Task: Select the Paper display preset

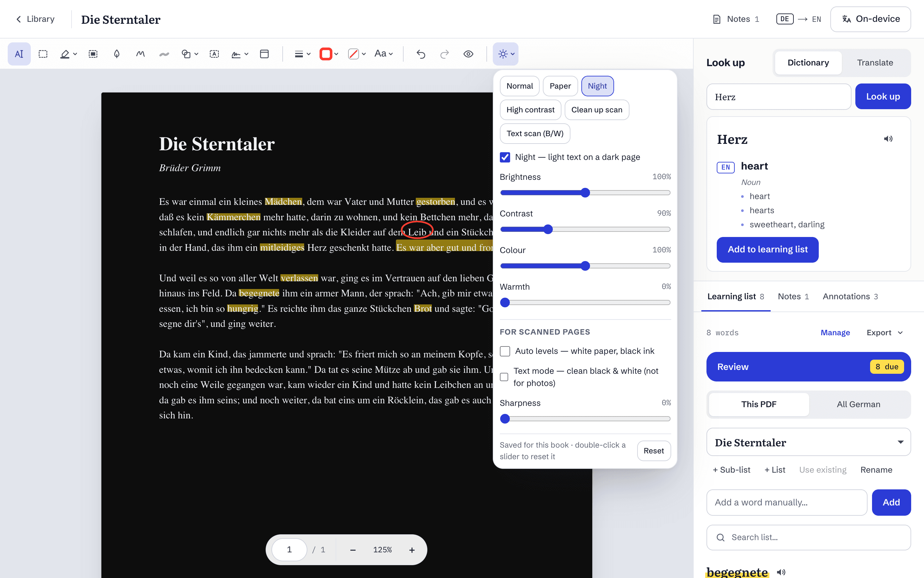Action: 560,86
